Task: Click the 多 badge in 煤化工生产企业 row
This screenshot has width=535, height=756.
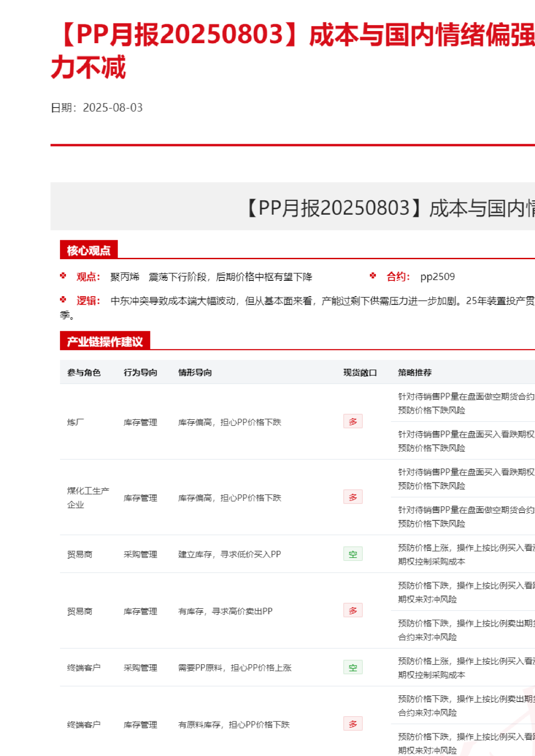Action: click(x=353, y=497)
